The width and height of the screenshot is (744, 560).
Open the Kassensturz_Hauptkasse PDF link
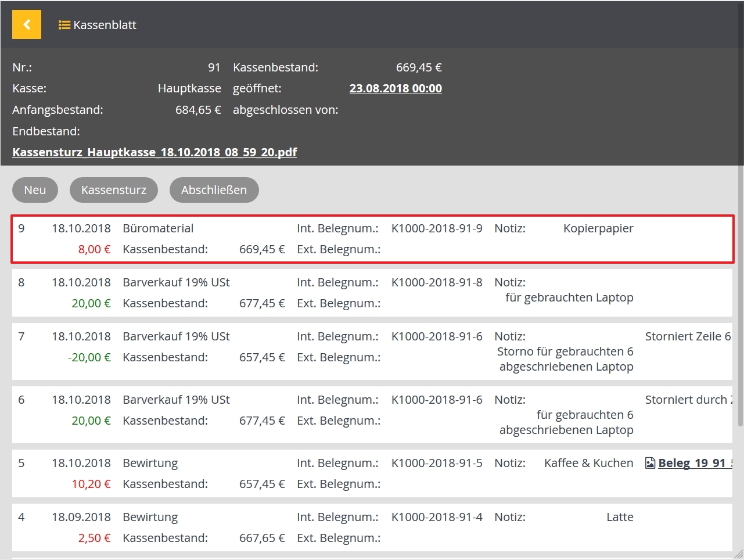[154, 152]
